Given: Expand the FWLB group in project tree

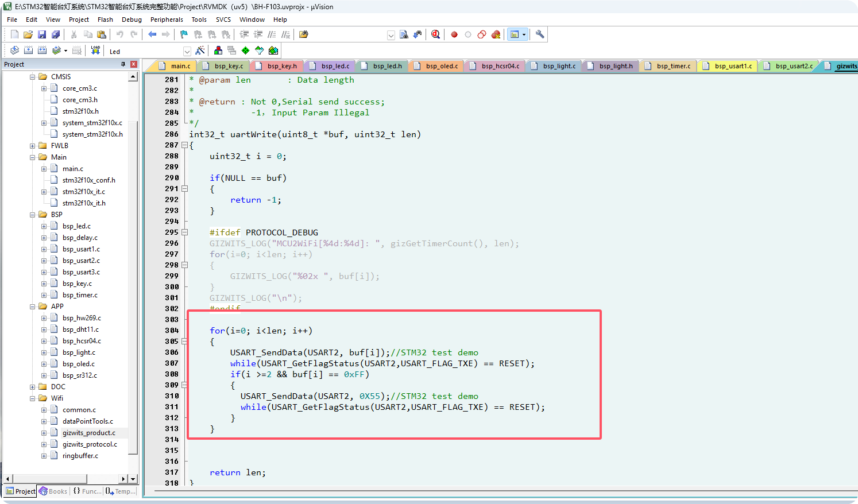Looking at the screenshot, I should coord(33,146).
